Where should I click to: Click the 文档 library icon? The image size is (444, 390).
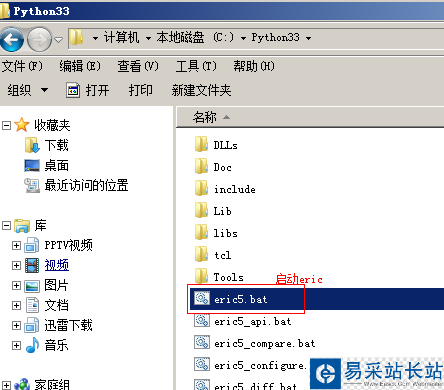point(32,305)
